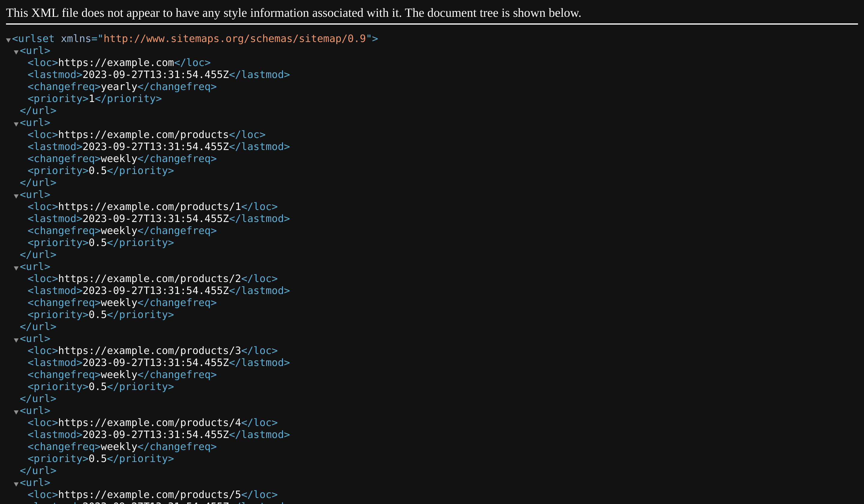The width and height of the screenshot is (864, 504).
Task: Collapse the url node containing products/3
Action: coord(16,340)
